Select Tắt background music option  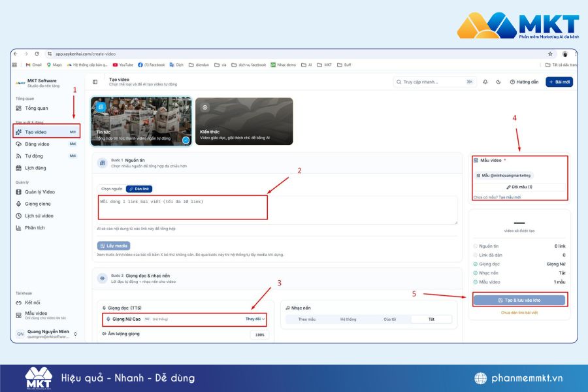431,319
